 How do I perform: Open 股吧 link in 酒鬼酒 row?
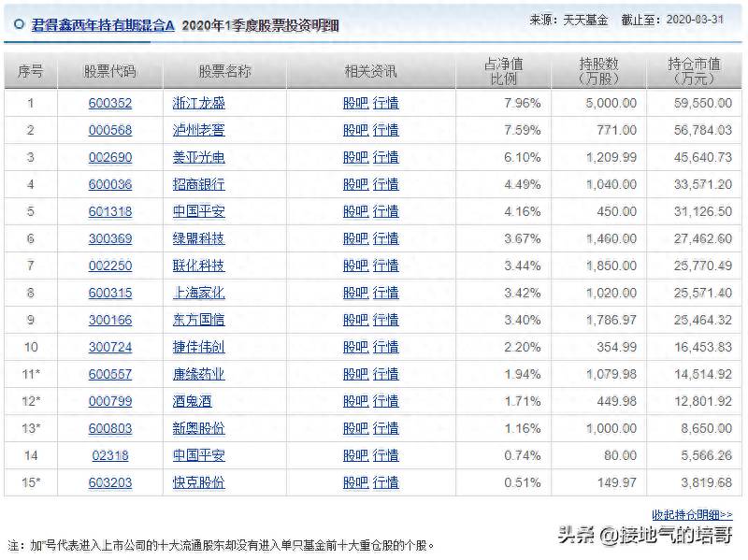pos(356,402)
